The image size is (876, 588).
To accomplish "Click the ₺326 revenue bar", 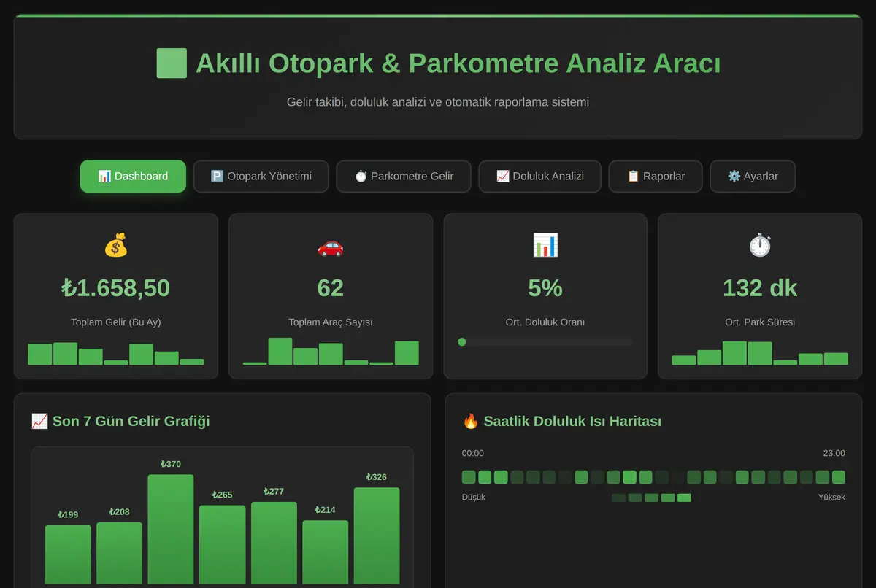I will pos(377,535).
